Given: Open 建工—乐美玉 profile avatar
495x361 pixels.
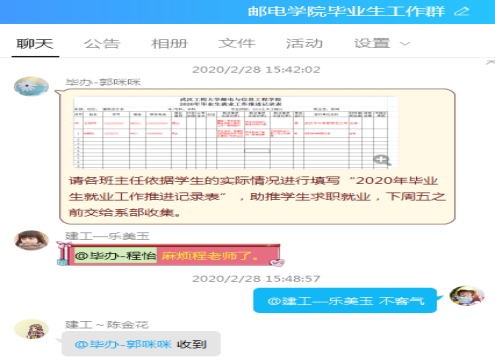Looking at the screenshot, I should pyautogui.click(x=31, y=240).
